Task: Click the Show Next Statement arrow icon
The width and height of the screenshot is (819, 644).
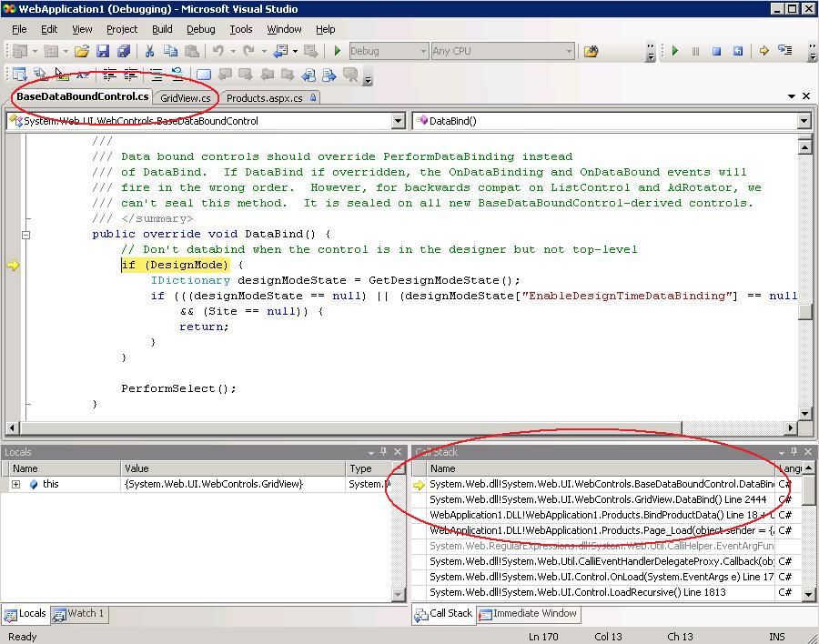Action: coord(764,51)
